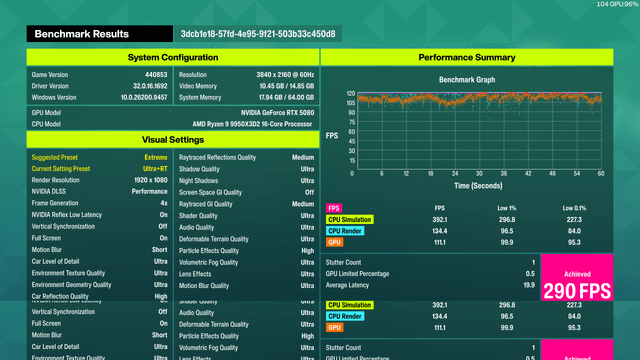Click the Ultra+RT preset value
640x360 pixels.
(155, 169)
